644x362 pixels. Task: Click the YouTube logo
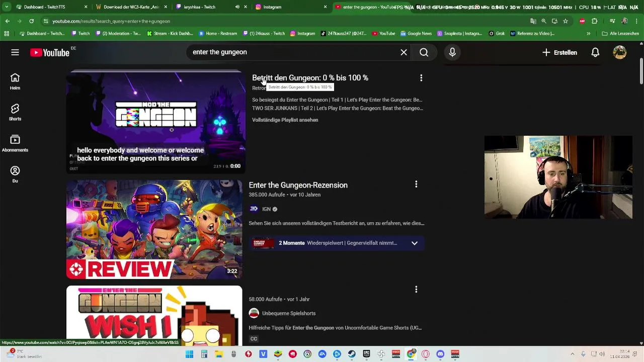tap(50, 52)
